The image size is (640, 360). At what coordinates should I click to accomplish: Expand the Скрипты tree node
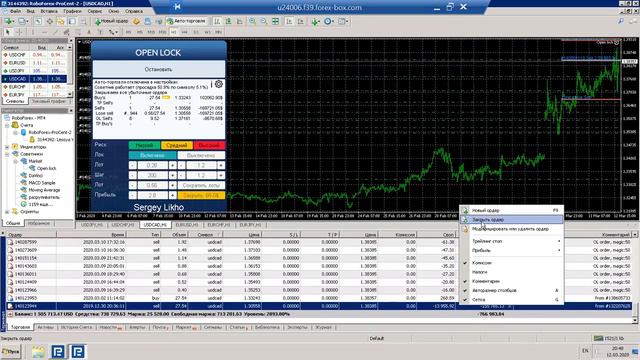pyautogui.click(x=7, y=211)
